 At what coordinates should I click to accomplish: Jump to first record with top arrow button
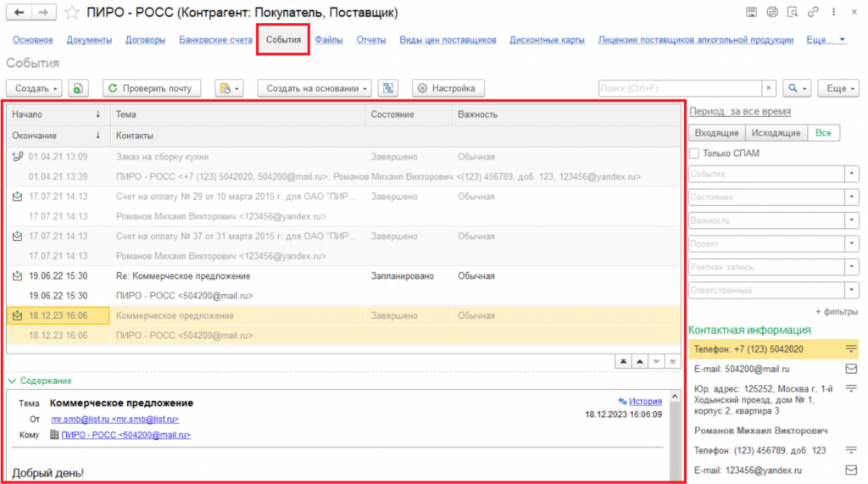623,362
